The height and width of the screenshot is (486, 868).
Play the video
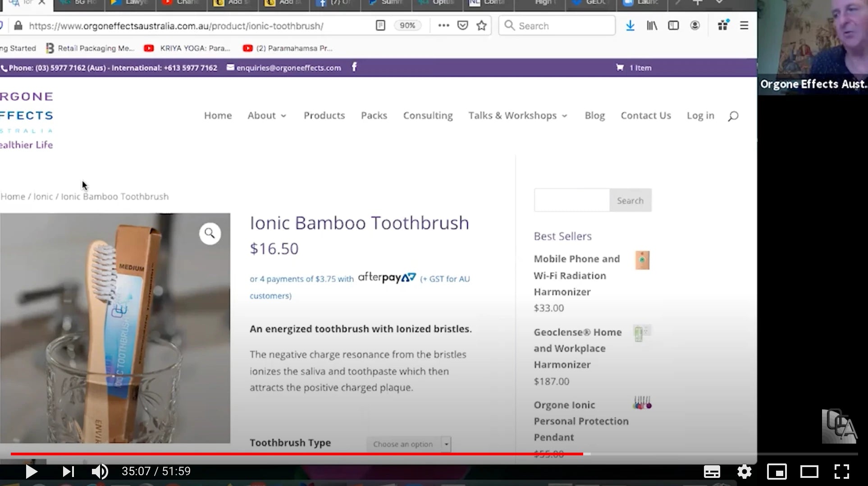tap(31, 472)
